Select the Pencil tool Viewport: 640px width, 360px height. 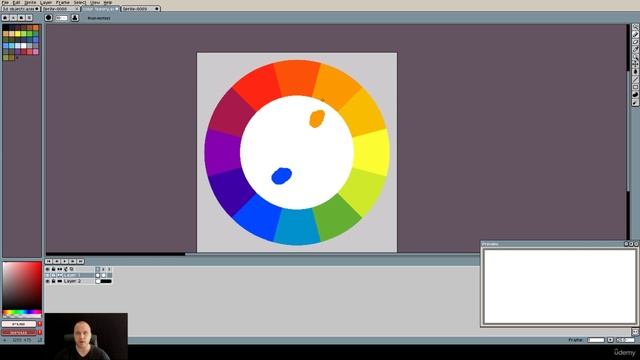tap(635, 34)
